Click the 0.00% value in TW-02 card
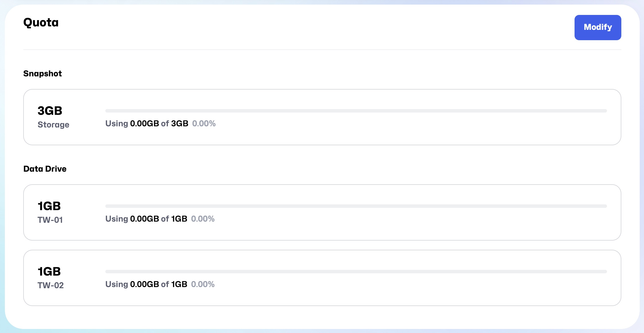Screen dimensions: 644x333 pyautogui.click(x=203, y=284)
